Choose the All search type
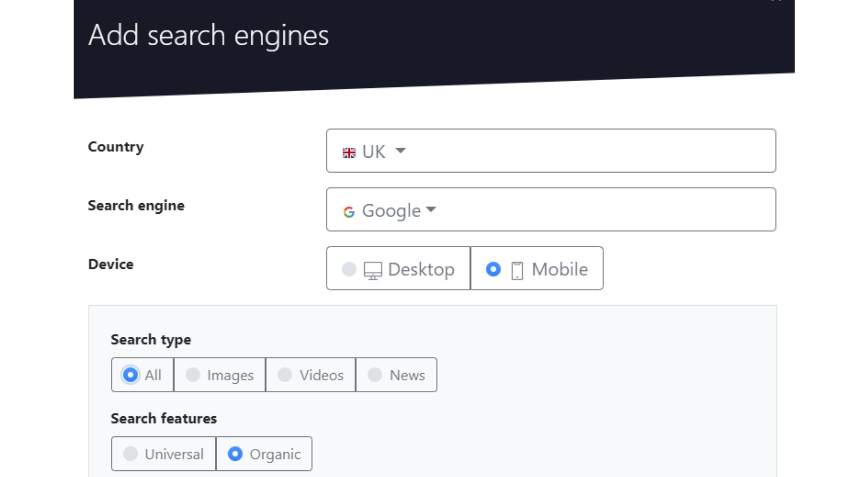 [142, 375]
